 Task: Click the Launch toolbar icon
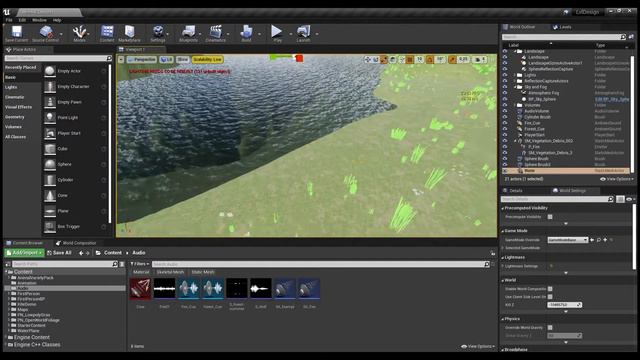pyautogui.click(x=303, y=32)
